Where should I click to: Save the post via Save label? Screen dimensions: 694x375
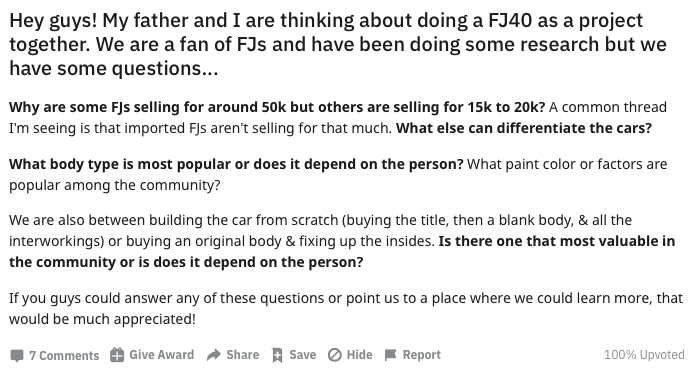[x=303, y=355]
